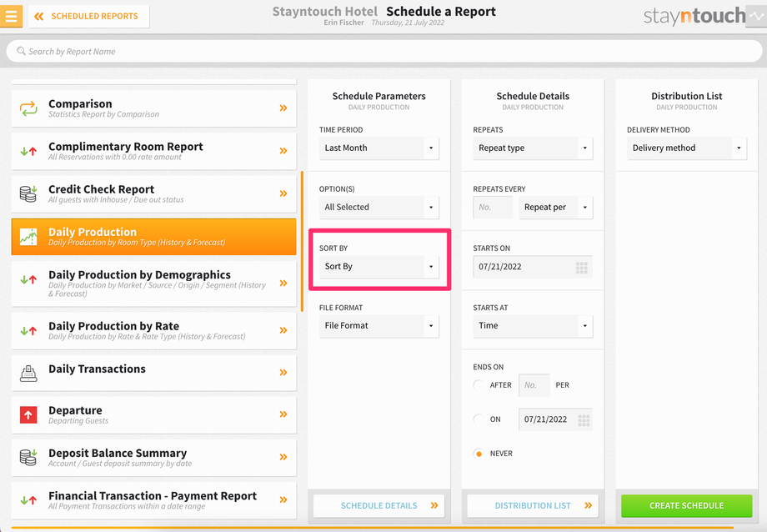Open the Option(s) All Selected dropdown

coord(378,207)
